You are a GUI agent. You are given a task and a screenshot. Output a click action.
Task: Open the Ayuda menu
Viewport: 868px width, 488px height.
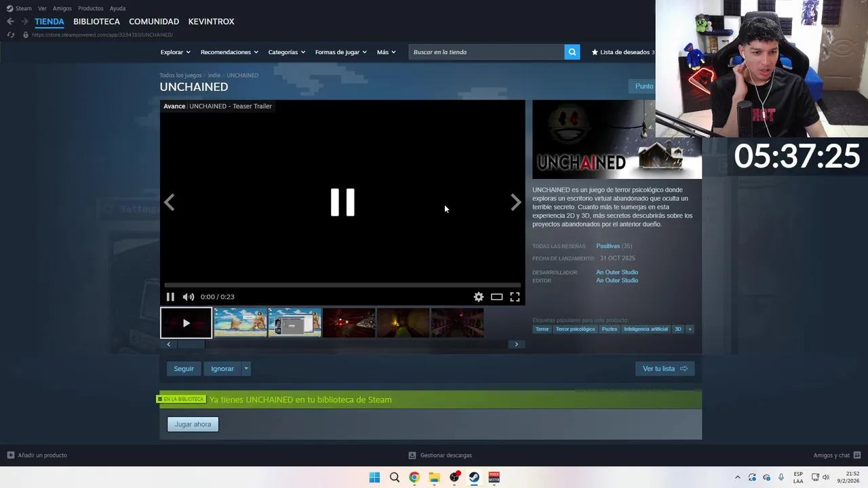[x=117, y=8]
